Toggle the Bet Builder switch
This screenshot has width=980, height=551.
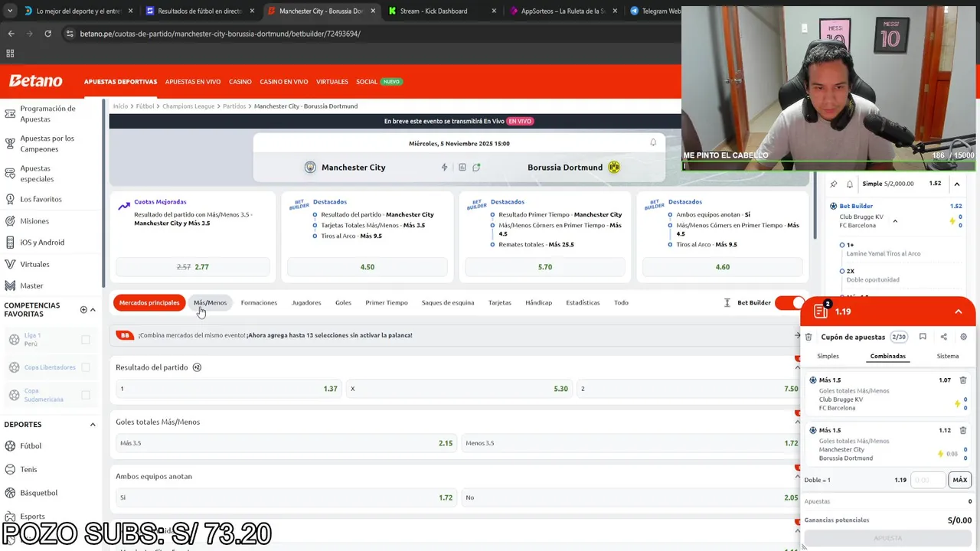click(x=789, y=303)
